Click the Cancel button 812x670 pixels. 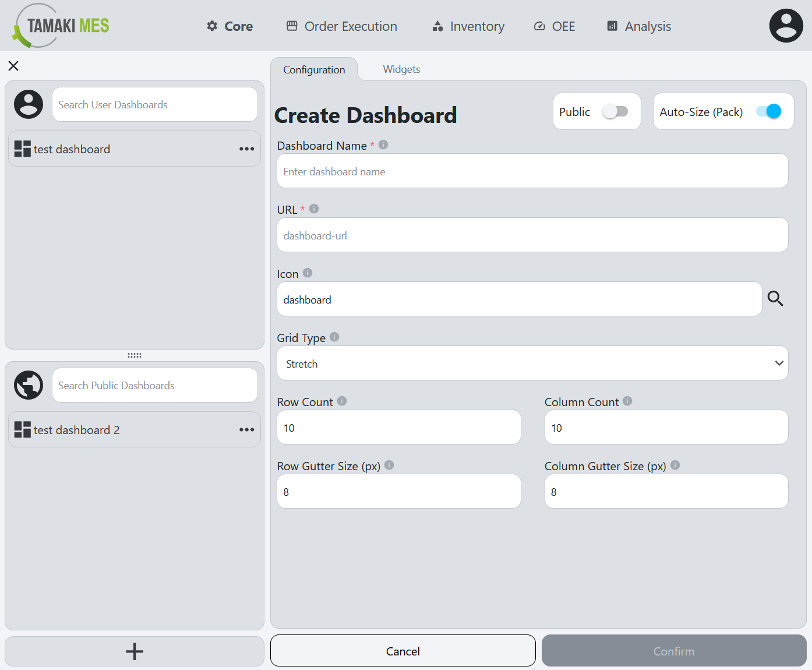coord(403,651)
